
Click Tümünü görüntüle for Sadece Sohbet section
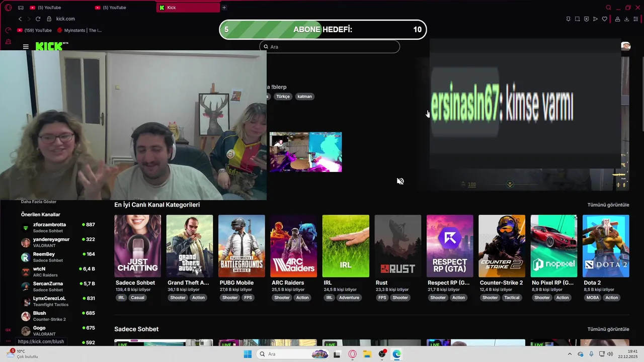608,329
